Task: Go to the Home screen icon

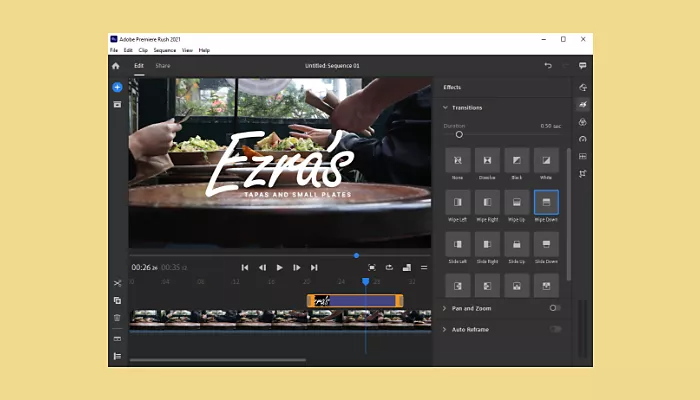Action: [116, 66]
